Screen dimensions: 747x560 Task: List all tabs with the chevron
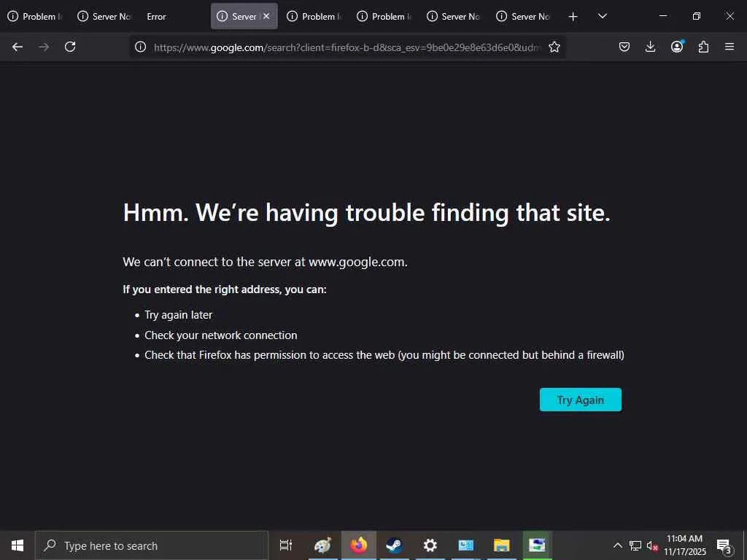(x=602, y=16)
